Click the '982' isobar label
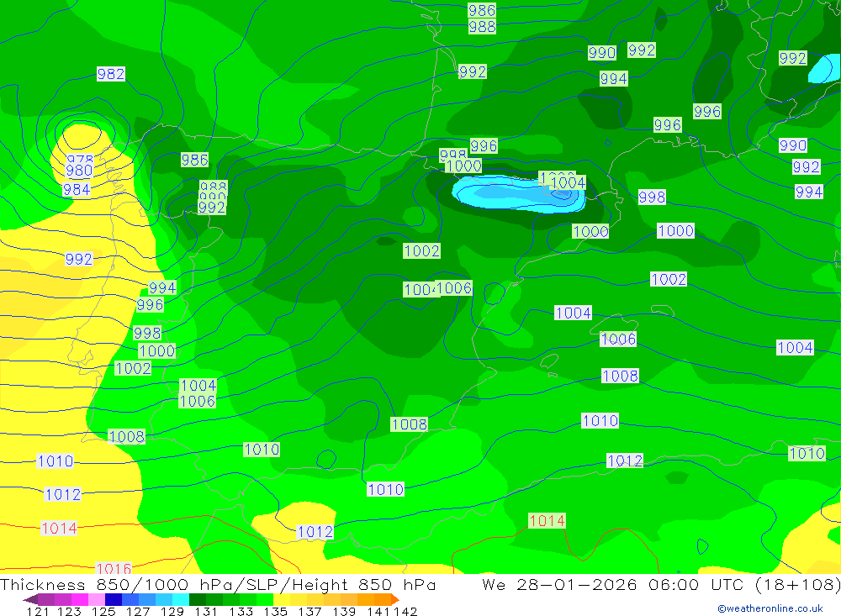841x616 pixels. [111, 74]
